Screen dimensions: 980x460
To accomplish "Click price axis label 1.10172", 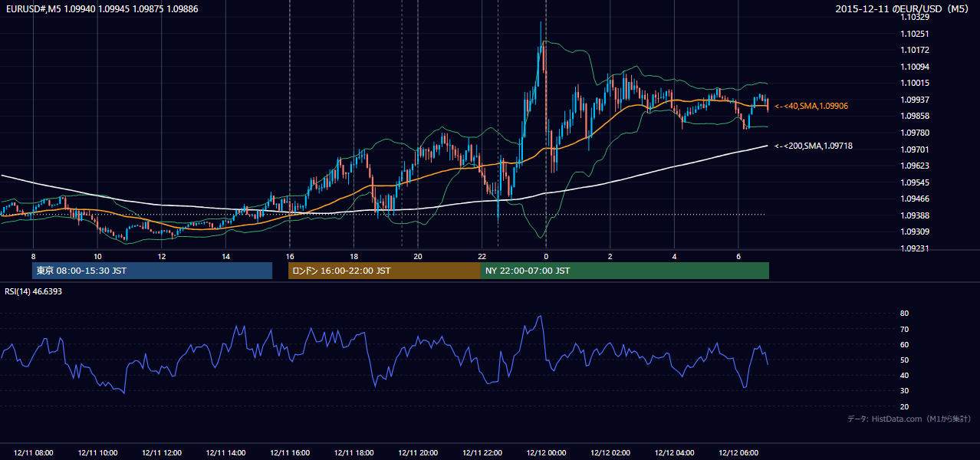I will click(x=916, y=50).
